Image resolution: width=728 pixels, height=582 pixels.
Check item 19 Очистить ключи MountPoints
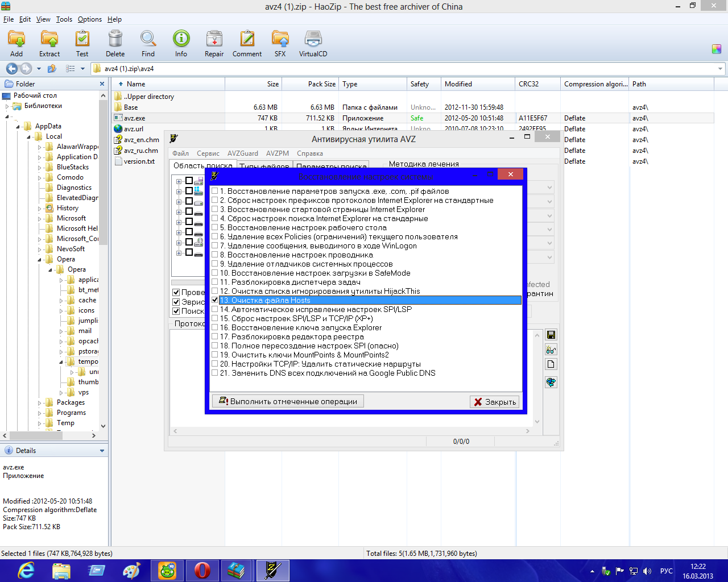point(215,355)
